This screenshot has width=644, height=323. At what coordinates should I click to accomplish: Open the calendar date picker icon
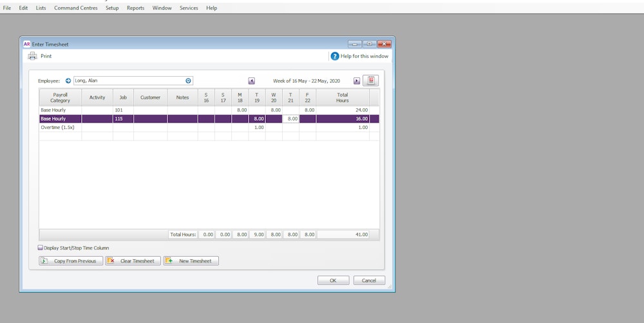pyautogui.click(x=371, y=81)
